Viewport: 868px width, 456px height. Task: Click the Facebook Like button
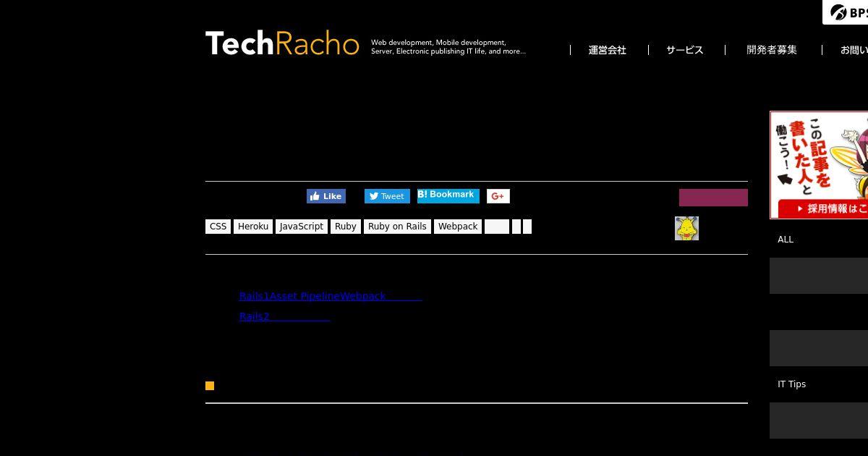pyautogui.click(x=326, y=196)
